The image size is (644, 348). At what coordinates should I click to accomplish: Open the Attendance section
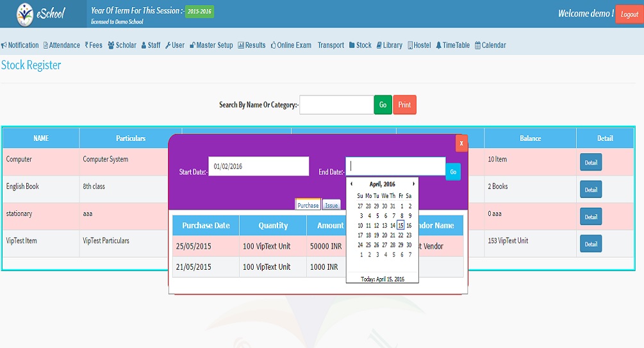[x=62, y=46]
